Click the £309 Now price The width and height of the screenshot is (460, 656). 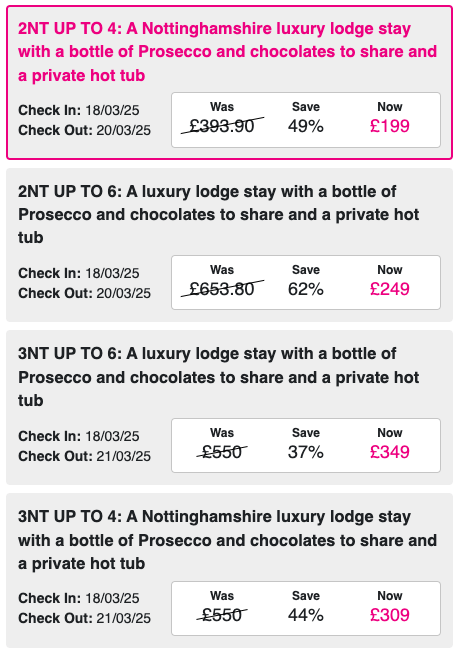pyautogui.click(x=390, y=615)
